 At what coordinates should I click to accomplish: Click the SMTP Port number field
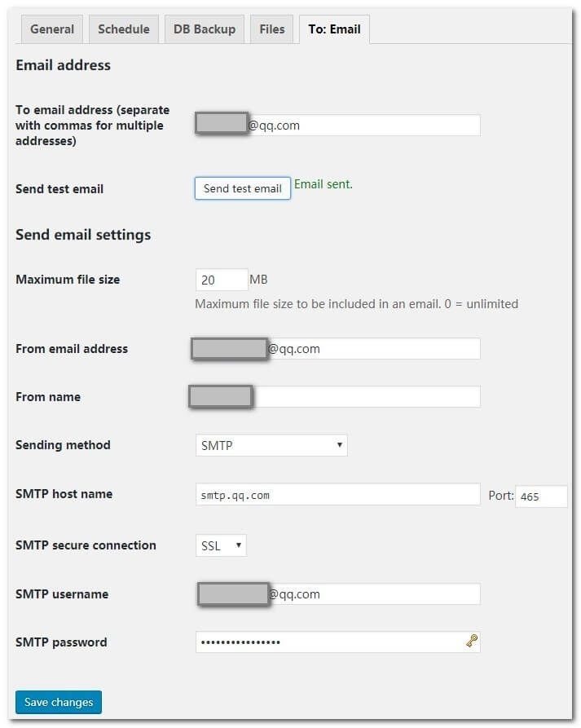[541, 496]
